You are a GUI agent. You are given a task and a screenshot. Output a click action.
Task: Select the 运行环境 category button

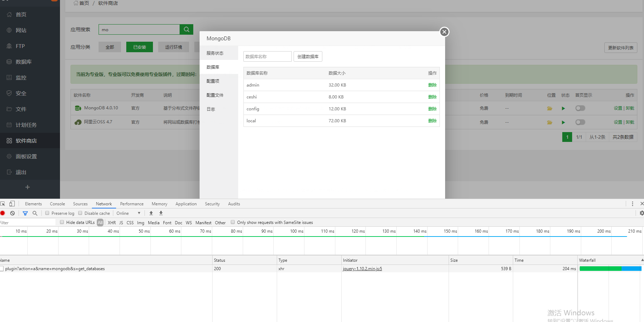click(x=174, y=47)
